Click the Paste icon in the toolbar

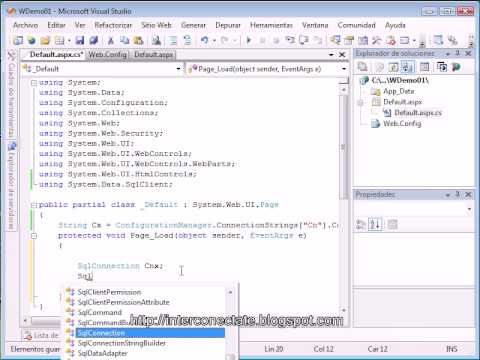pyautogui.click(x=138, y=40)
